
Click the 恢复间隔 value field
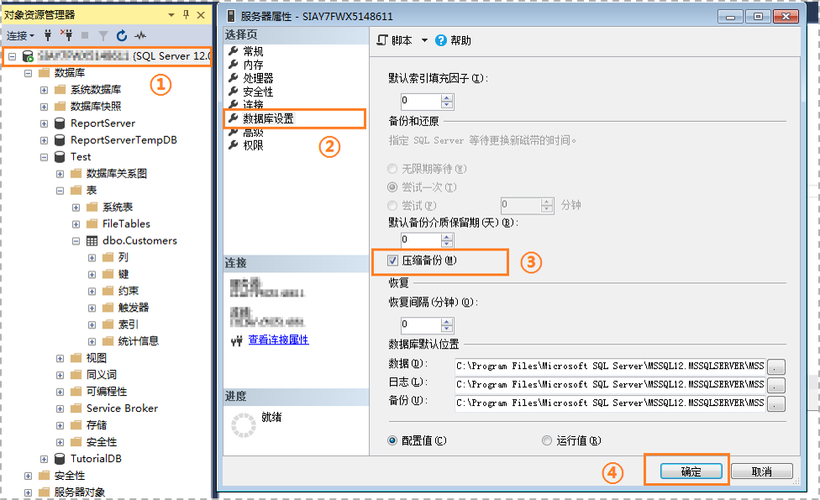[x=421, y=325]
